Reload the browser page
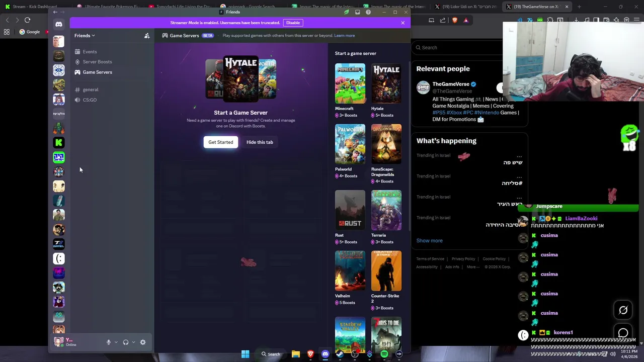Viewport: 644px width, 362px height. click(27, 20)
